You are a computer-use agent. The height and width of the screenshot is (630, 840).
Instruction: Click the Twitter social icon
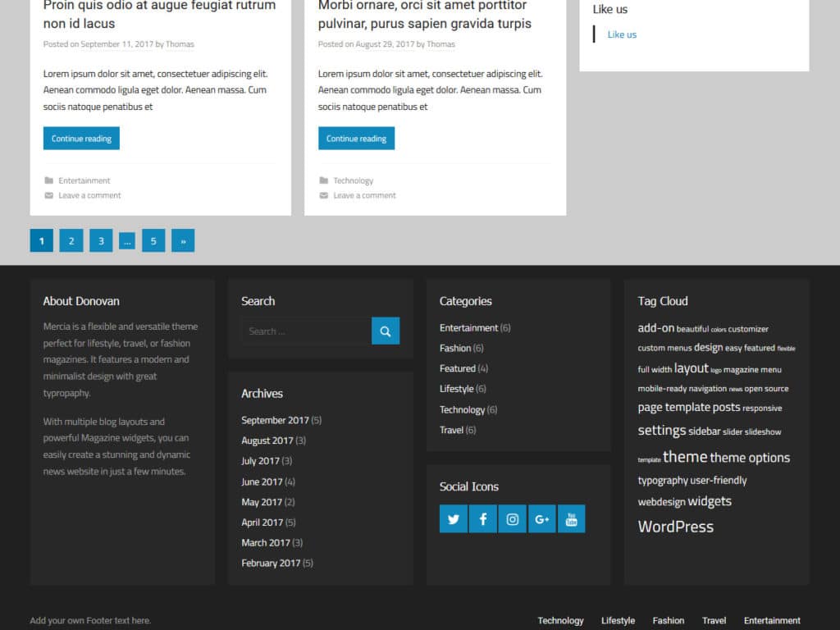coord(453,518)
